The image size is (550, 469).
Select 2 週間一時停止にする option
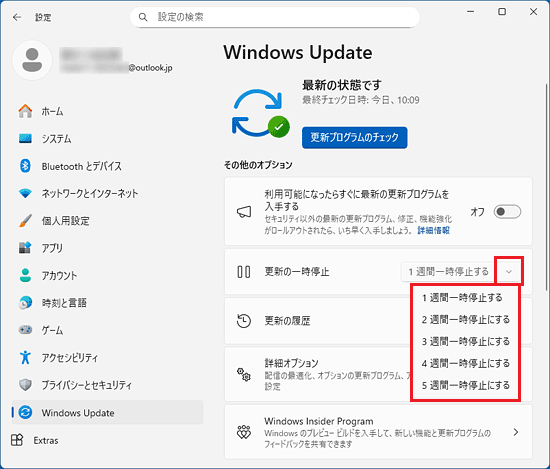[465, 320]
